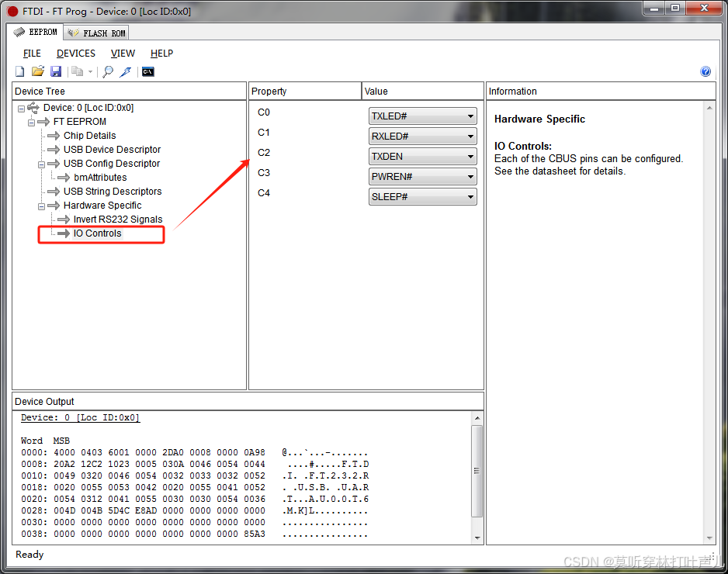Select USB String Descriptors tree item
This screenshot has height=574, width=728.
click(113, 191)
